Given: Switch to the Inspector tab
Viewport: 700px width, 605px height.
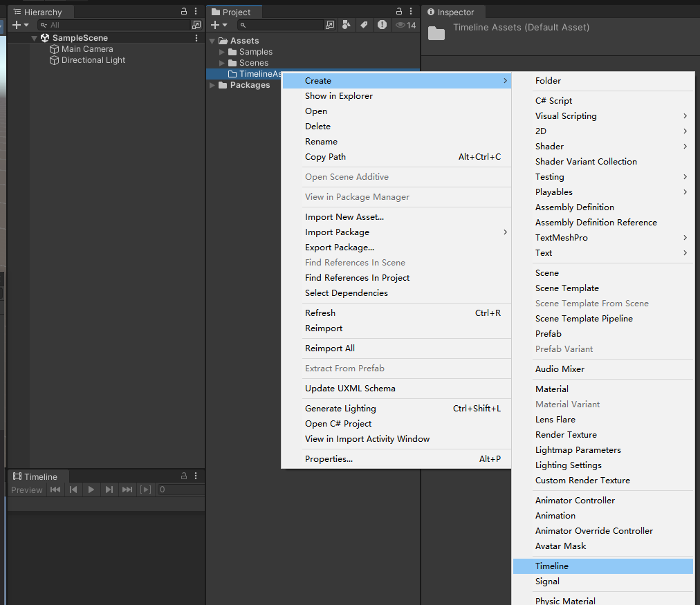Looking at the screenshot, I should click(x=450, y=12).
